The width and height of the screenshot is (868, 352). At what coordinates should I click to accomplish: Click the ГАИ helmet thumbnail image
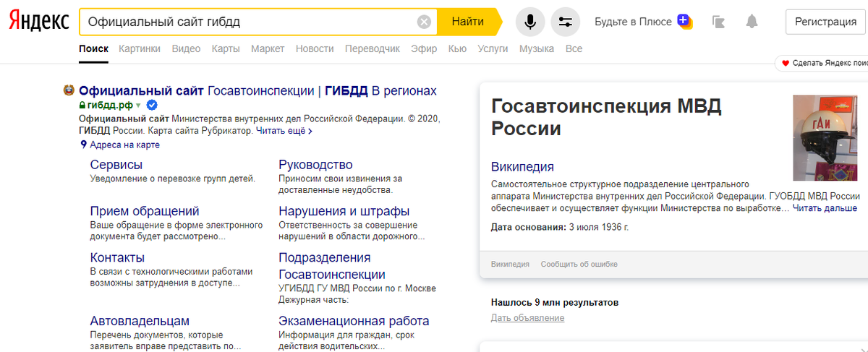click(825, 138)
